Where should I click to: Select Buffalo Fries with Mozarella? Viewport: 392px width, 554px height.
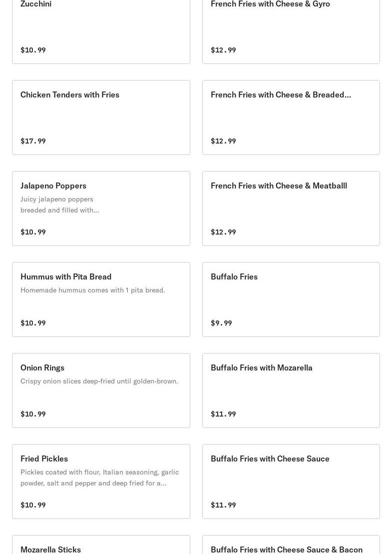tap(262, 367)
